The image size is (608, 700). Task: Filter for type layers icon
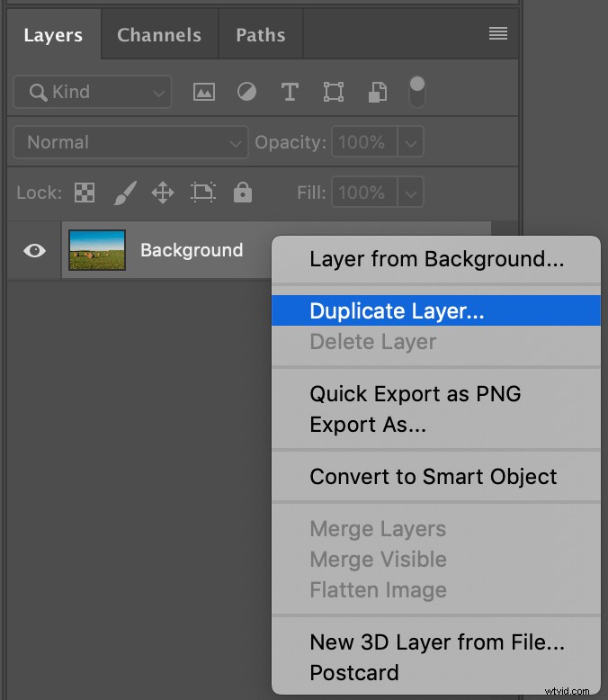tap(290, 92)
